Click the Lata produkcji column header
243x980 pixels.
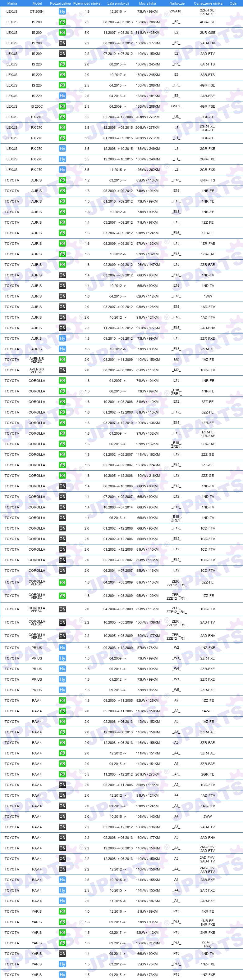118,3
